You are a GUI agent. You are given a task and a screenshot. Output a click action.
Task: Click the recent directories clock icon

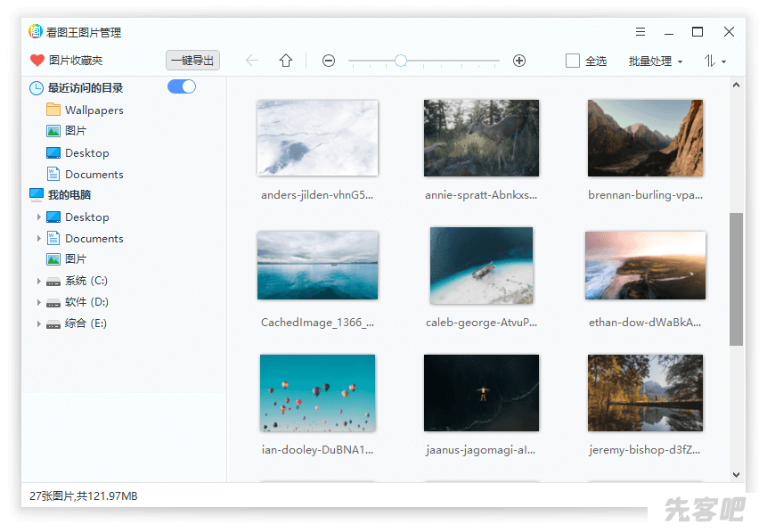click(37, 88)
